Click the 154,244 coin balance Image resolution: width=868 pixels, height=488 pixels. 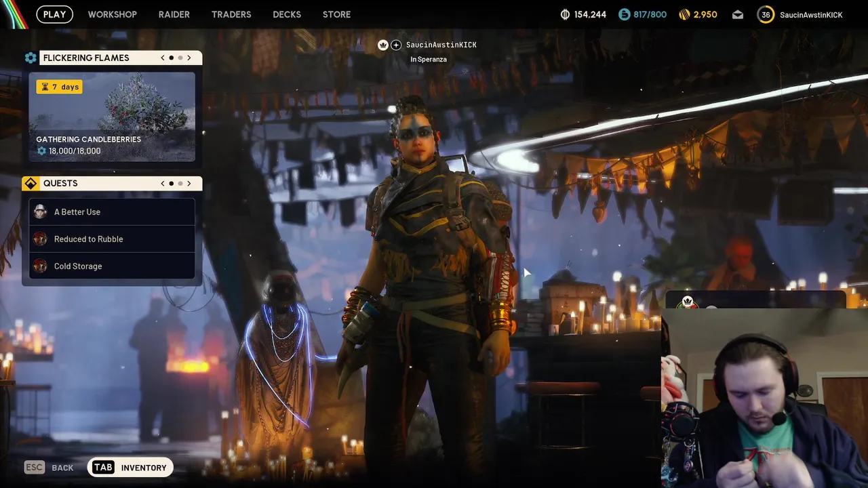tap(590, 14)
